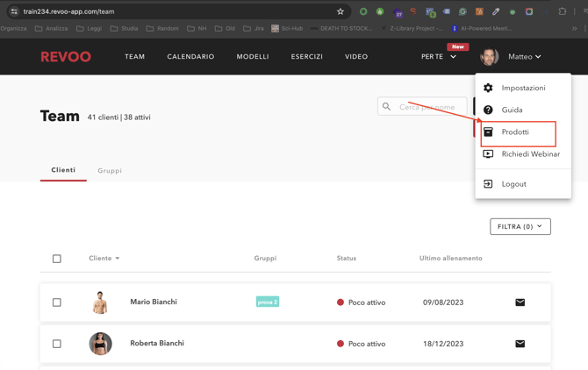Click the Cerca per nome search field
Viewport: 588px width, 370px height.
426,107
